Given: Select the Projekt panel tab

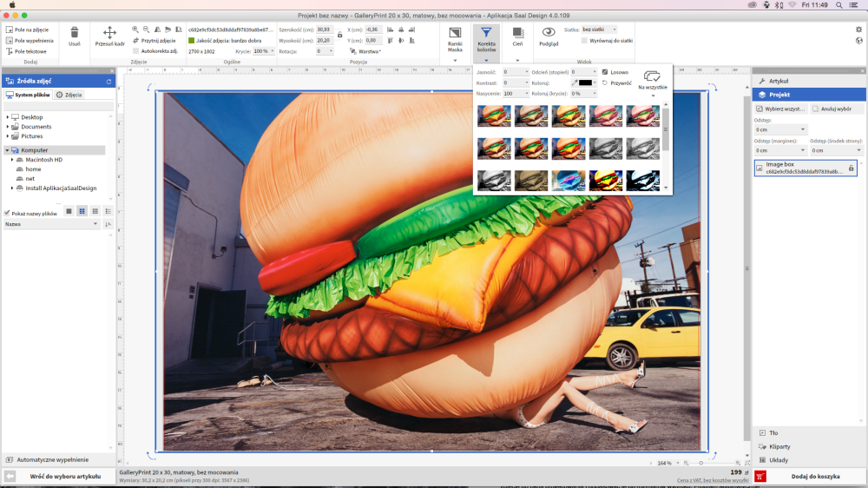Looking at the screenshot, I should (809, 95).
